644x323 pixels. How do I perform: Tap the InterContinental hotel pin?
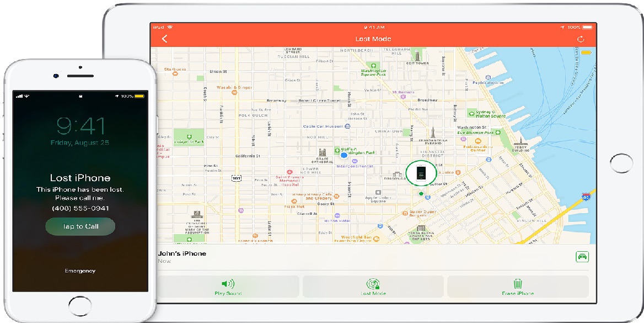[355, 161]
